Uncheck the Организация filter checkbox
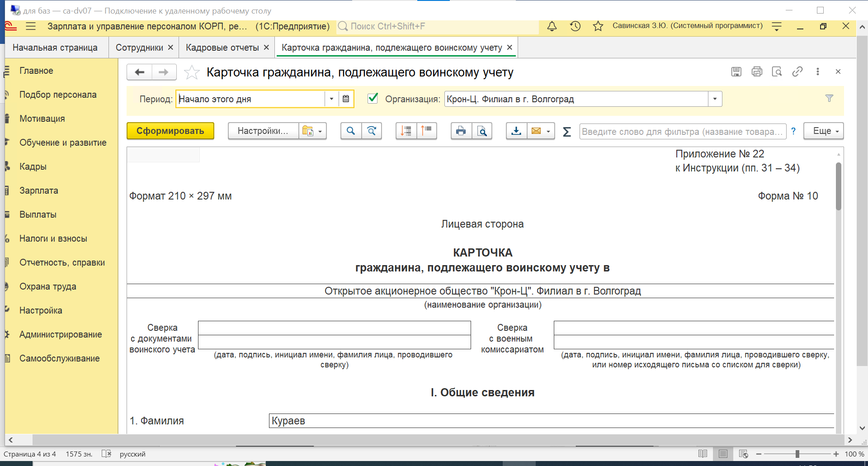The width and height of the screenshot is (868, 466). point(373,98)
